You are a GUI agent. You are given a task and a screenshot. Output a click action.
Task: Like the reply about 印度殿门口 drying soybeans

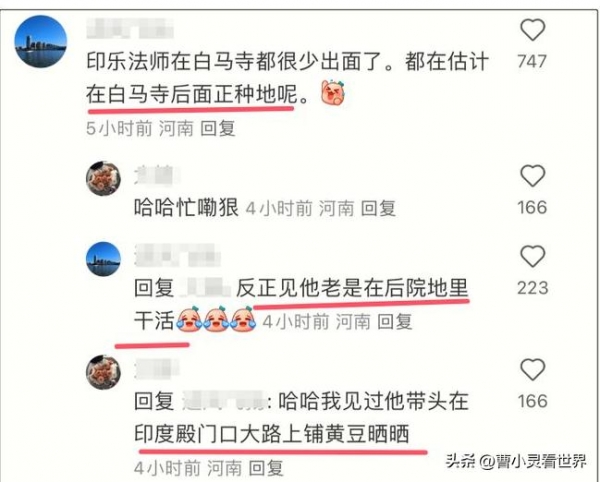tap(532, 370)
